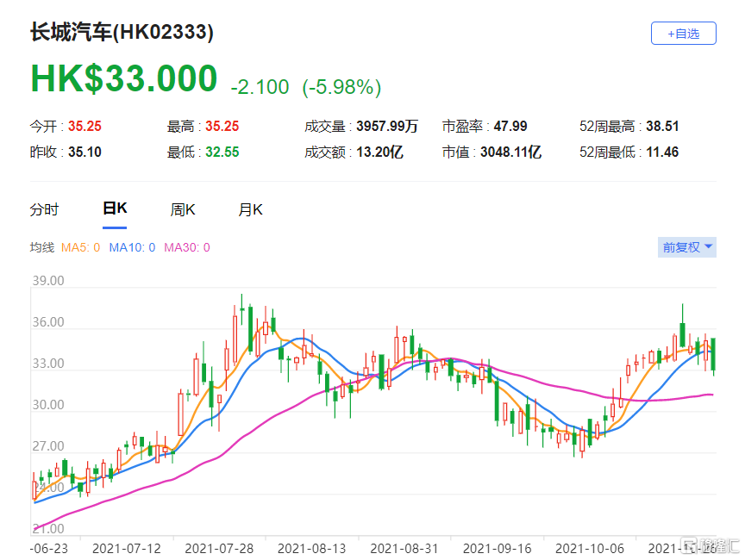Open the 月K monthly chart tab

(250, 209)
